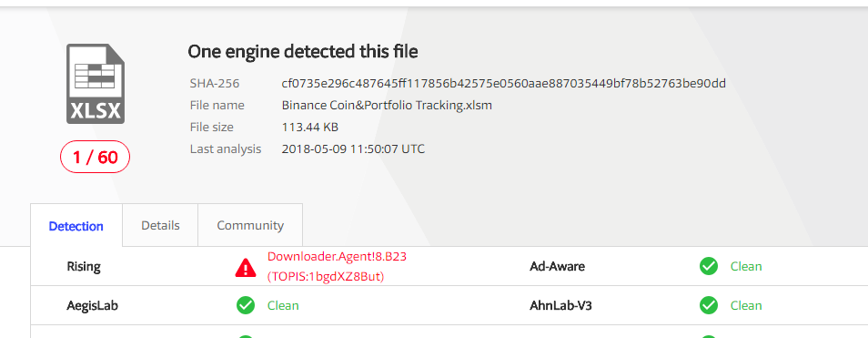868x338 pixels.
Task: Open the Detection tab
Action: click(x=76, y=226)
